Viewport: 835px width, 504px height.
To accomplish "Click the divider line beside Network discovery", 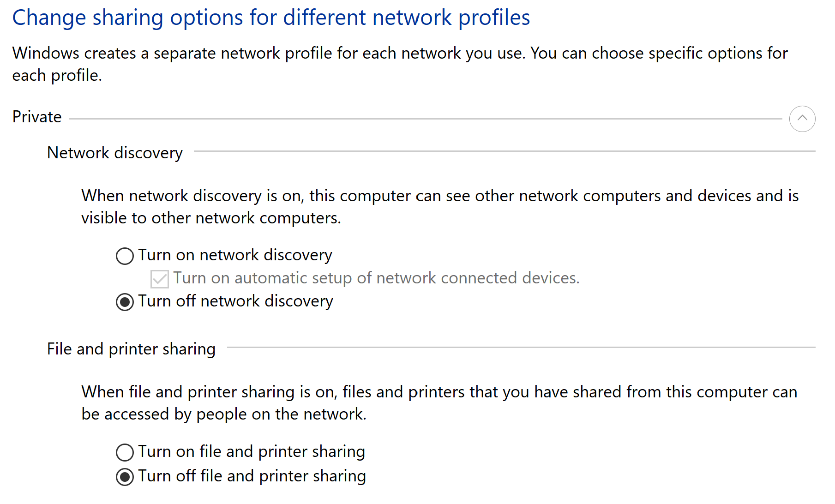I will 504,151.
